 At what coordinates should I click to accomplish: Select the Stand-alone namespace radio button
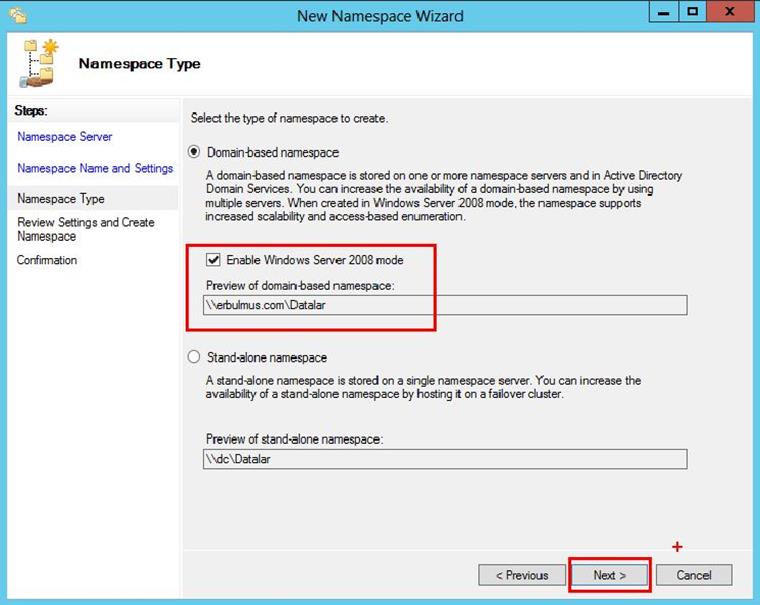(x=194, y=357)
